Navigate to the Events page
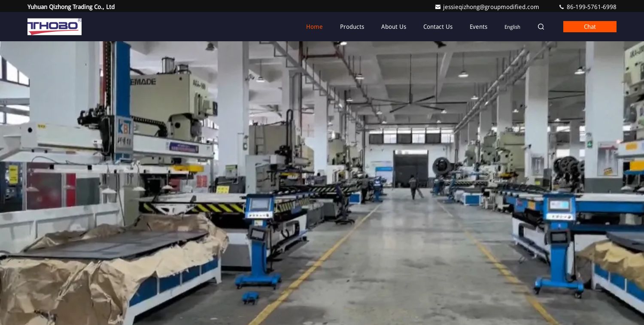Screen dimensions: 644x325 pos(478,27)
